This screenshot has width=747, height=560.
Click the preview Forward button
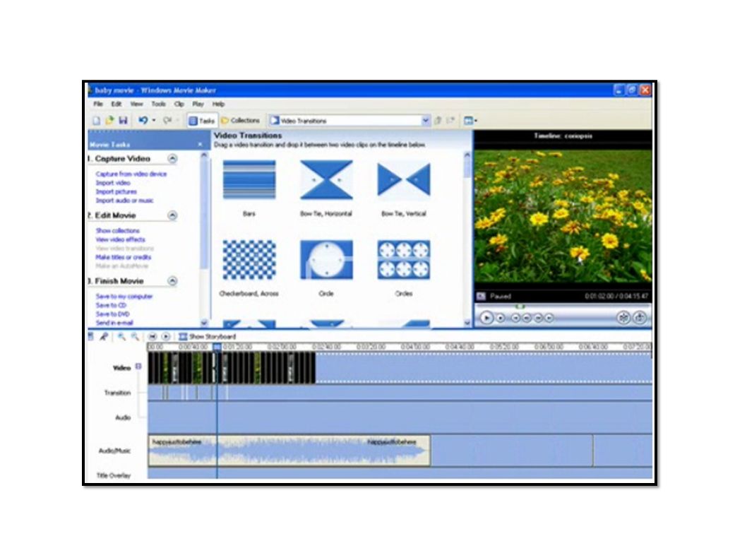pyautogui.click(x=549, y=318)
